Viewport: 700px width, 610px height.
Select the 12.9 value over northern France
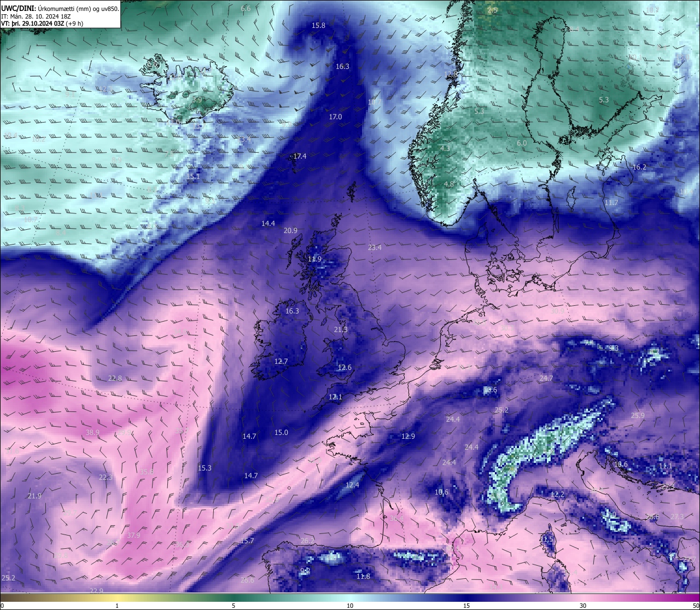click(x=408, y=437)
